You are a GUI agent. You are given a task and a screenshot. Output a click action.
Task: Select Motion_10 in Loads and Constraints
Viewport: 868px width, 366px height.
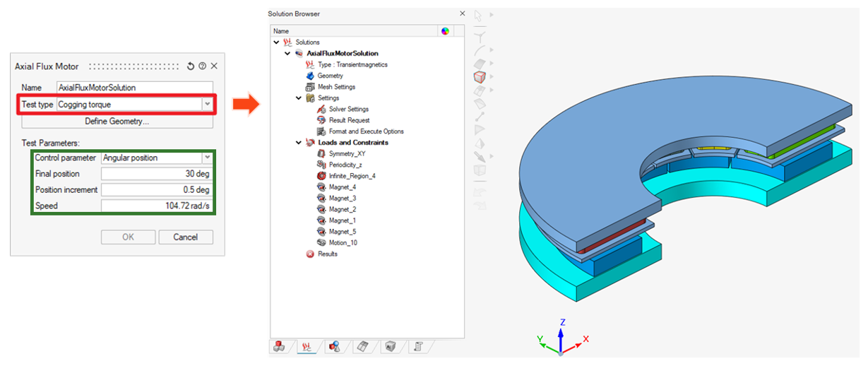pos(343,243)
